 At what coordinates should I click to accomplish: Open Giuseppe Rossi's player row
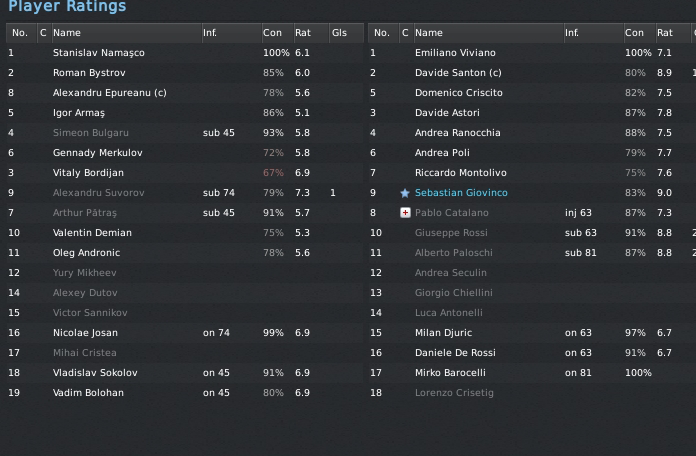[x=450, y=233]
